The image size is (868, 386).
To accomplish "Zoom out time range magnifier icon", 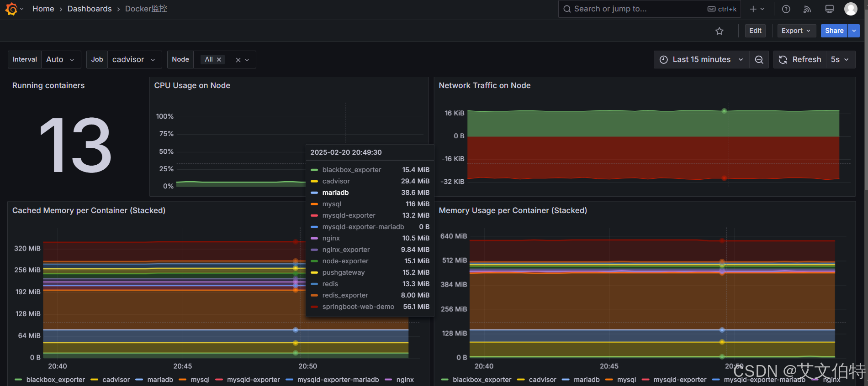I will pos(759,60).
